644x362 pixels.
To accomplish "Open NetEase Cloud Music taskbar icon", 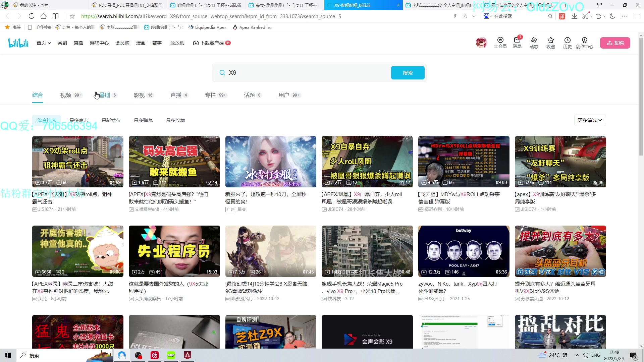I will pos(155,355).
